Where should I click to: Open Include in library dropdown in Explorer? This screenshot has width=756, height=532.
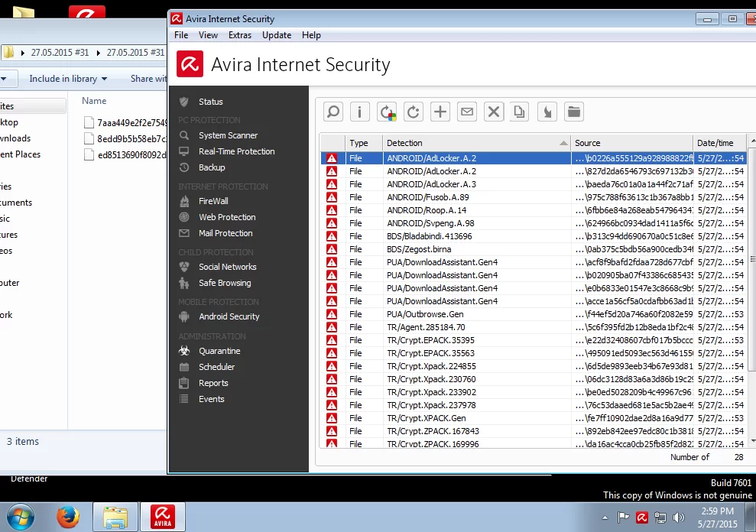[68, 79]
